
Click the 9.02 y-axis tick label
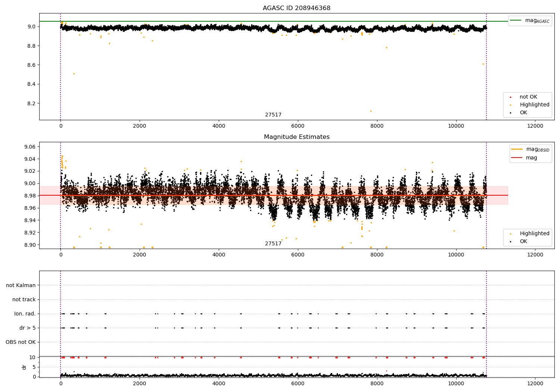tap(30, 171)
